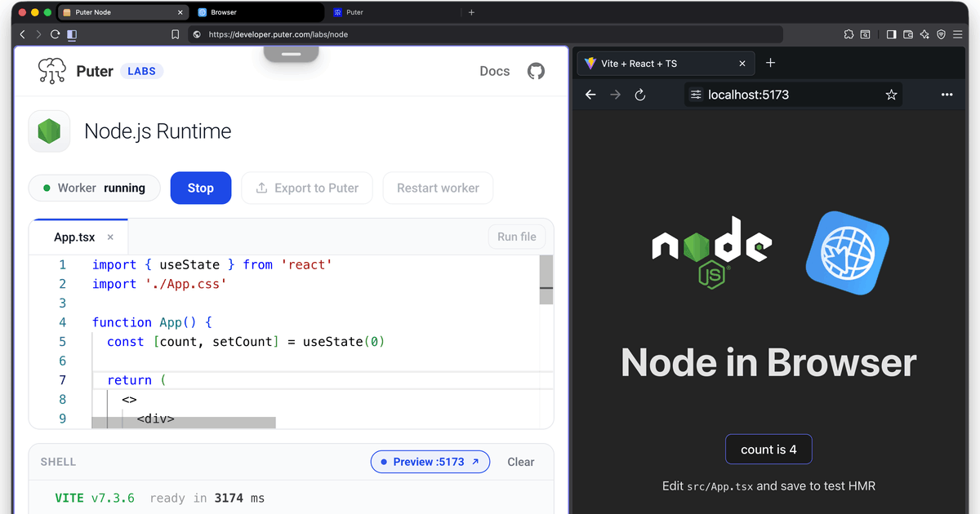Open site settings icon left of localhost:5173
This screenshot has width=980, height=514.
coord(696,95)
